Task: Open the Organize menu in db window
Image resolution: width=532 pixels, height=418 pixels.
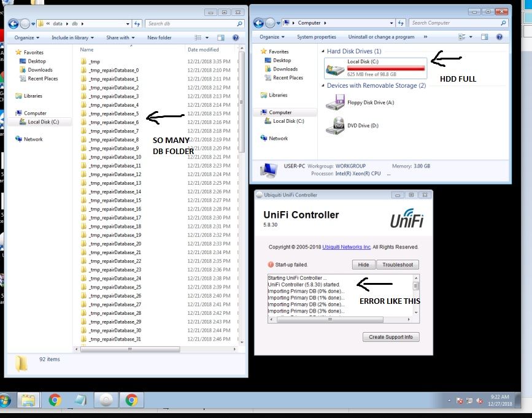Action: [26, 37]
